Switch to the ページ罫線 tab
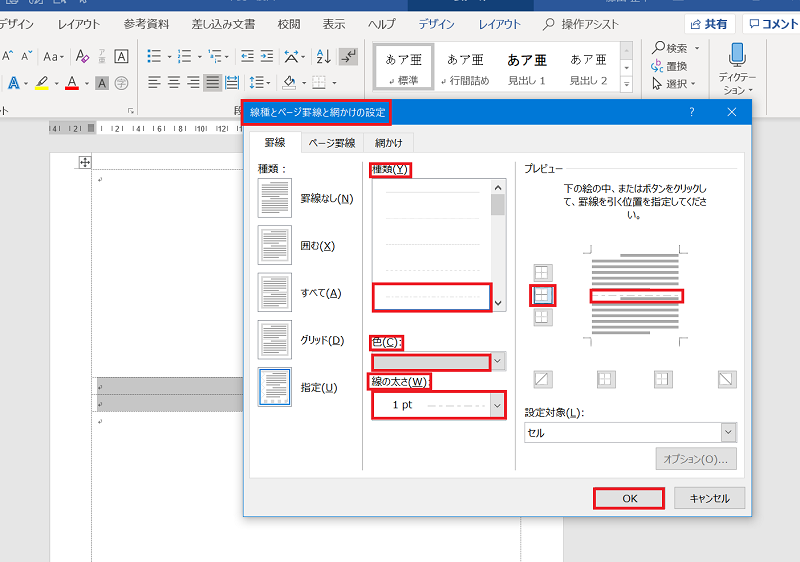The height and width of the screenshot is (562, 800). point(332,143)
